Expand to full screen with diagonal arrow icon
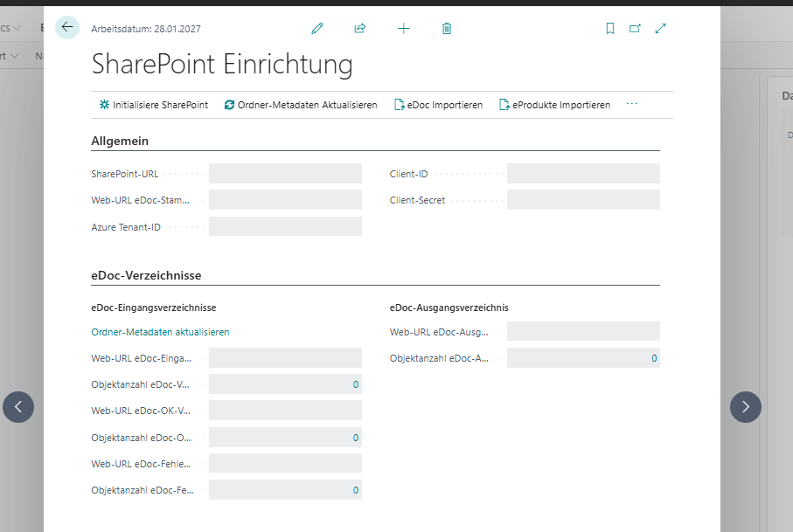Screen dimensions: 793x532 pyautogui.click(x=660, y=28)
